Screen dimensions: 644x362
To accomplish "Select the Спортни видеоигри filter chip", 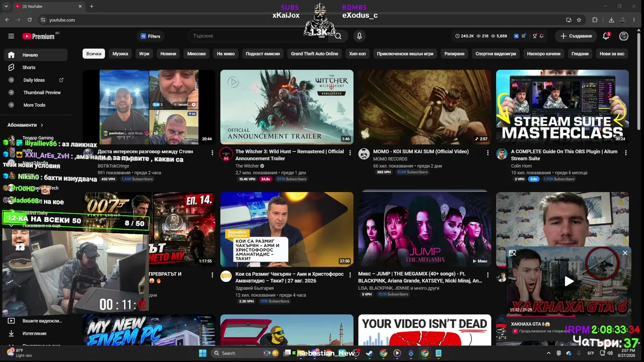I will point(496,54).
